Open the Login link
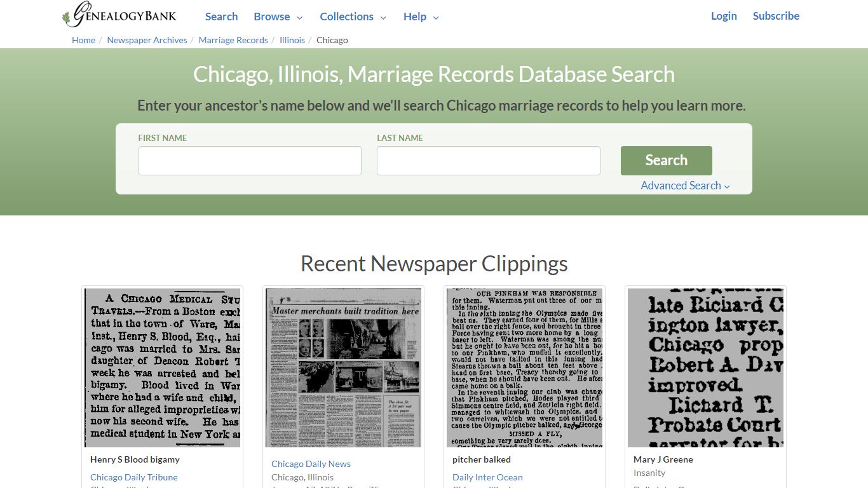Screen dimensions: 868x488 point(724,16)
